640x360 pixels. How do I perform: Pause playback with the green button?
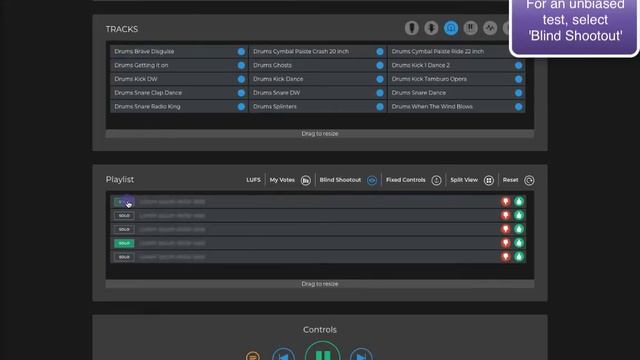pyautogui.click(x=322, y=351)
